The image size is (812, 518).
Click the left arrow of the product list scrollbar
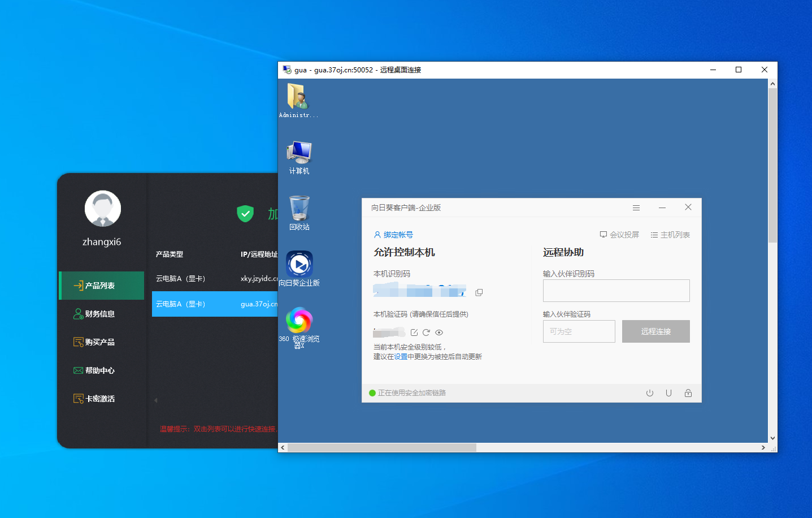point(156,400)
